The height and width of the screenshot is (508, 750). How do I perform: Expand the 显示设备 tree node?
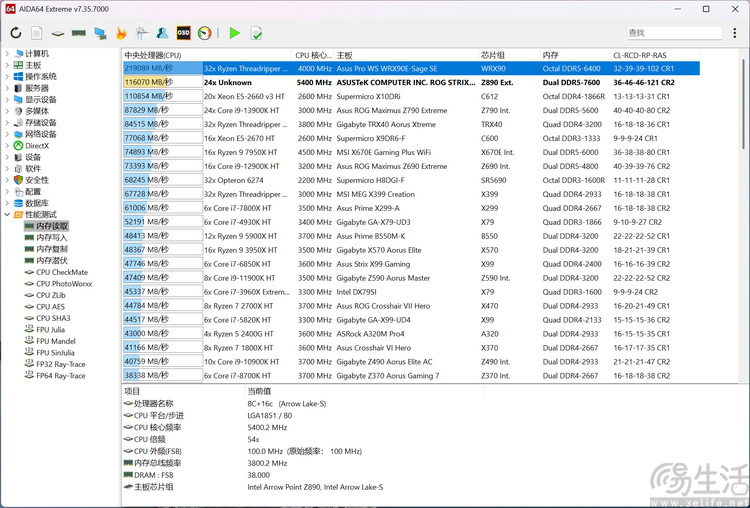(x=7, y=99)
